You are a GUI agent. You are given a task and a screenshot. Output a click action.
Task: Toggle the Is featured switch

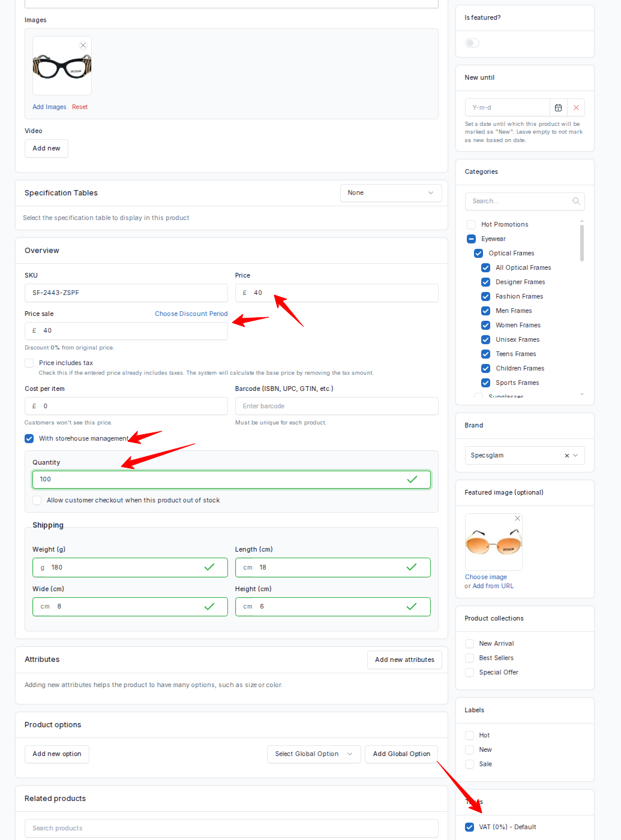pyautogui.click(x=472, y=43)
